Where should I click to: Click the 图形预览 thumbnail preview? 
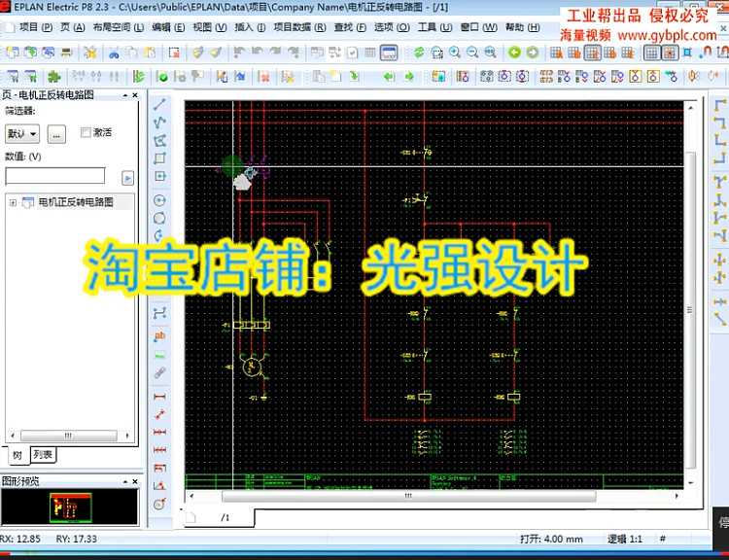[x=70, y=507]
